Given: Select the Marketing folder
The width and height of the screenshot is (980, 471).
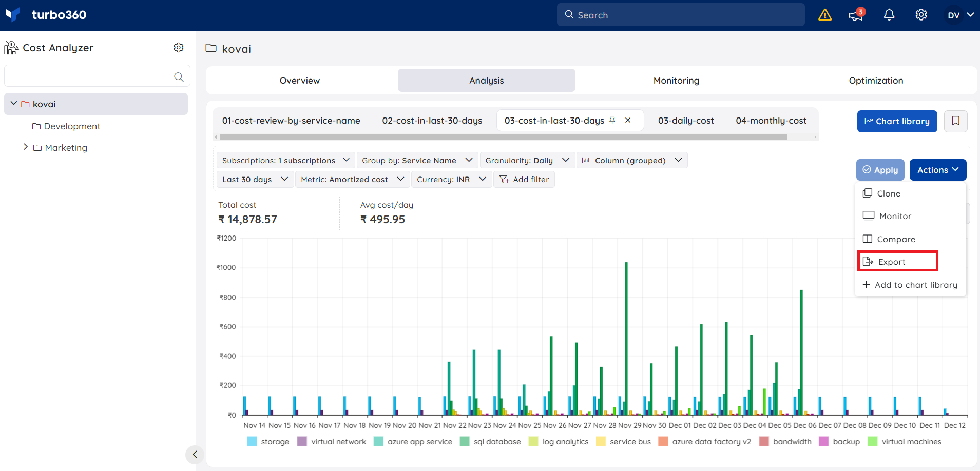Looking at the screenshot, I should (x=61, y=148).
